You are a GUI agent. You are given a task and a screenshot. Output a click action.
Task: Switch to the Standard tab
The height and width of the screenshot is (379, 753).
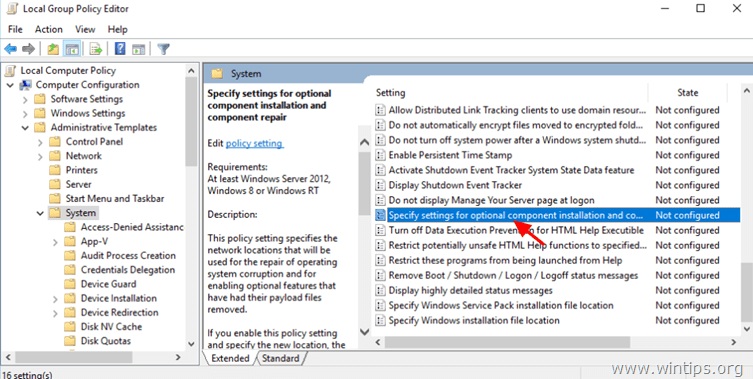point(280,358)
